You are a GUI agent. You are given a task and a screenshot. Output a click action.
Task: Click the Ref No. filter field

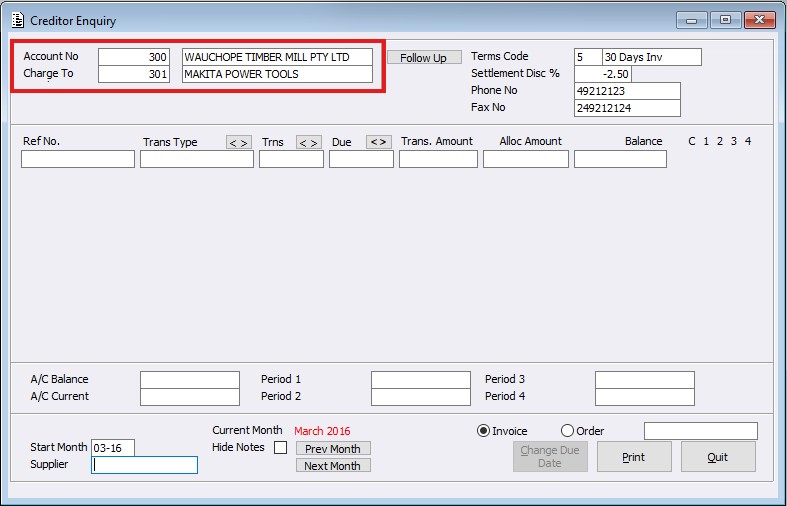(77, 159)
